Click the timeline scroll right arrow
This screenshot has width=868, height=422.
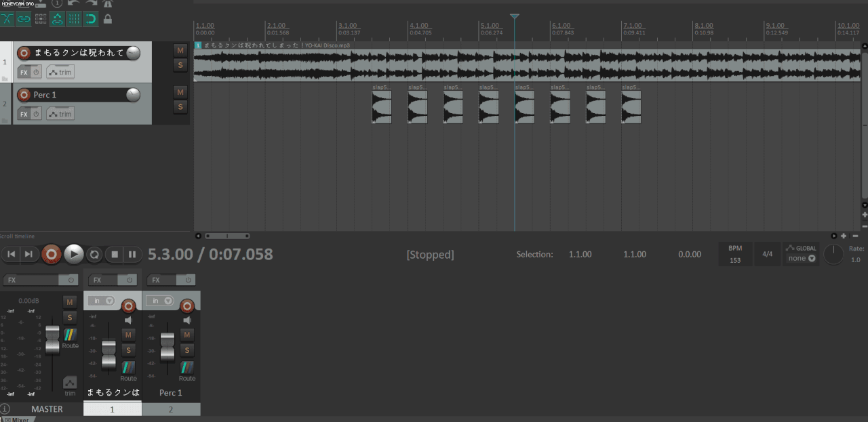[834, 236]
